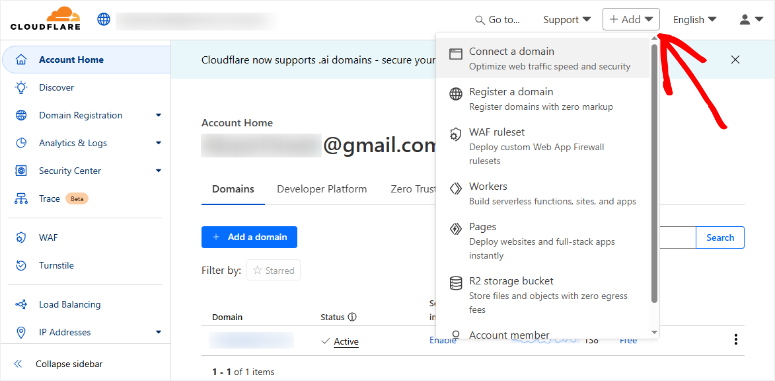Click the Domain Registration globe icon
The image size is (775, 381).
click(21, 115)
